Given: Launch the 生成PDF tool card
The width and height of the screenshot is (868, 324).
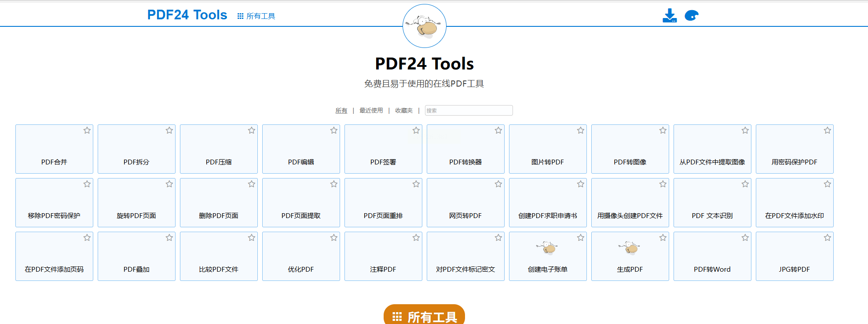Looking at the screenshot, I should (x=630, y=256).
